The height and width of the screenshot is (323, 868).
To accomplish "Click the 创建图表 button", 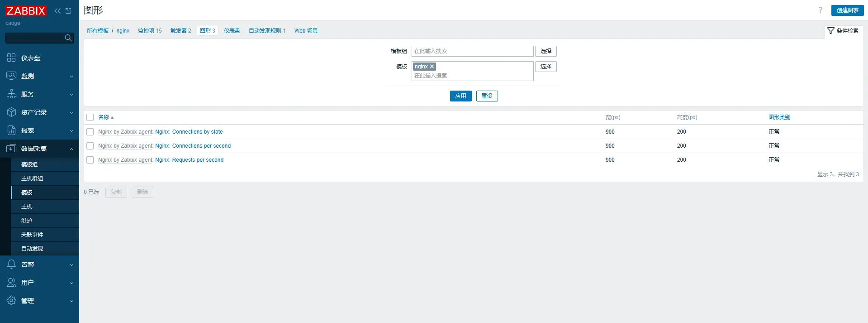I will pos(847,10).
